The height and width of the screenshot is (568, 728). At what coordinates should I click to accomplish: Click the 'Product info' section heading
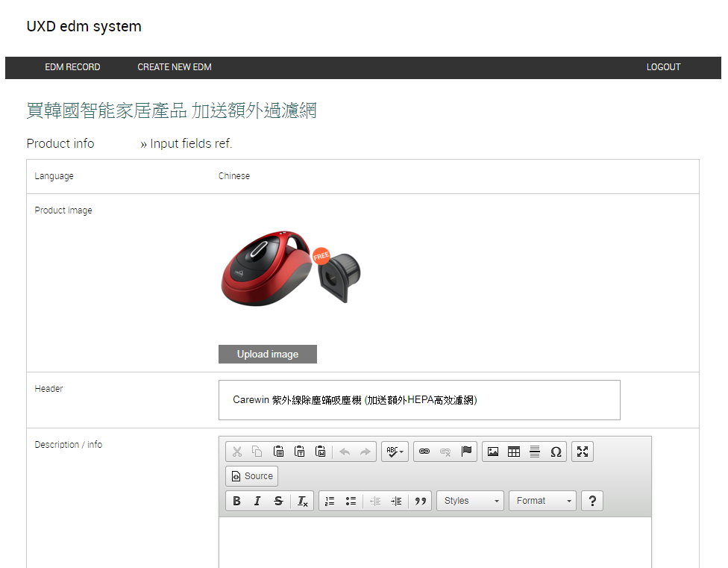(60, 143)
